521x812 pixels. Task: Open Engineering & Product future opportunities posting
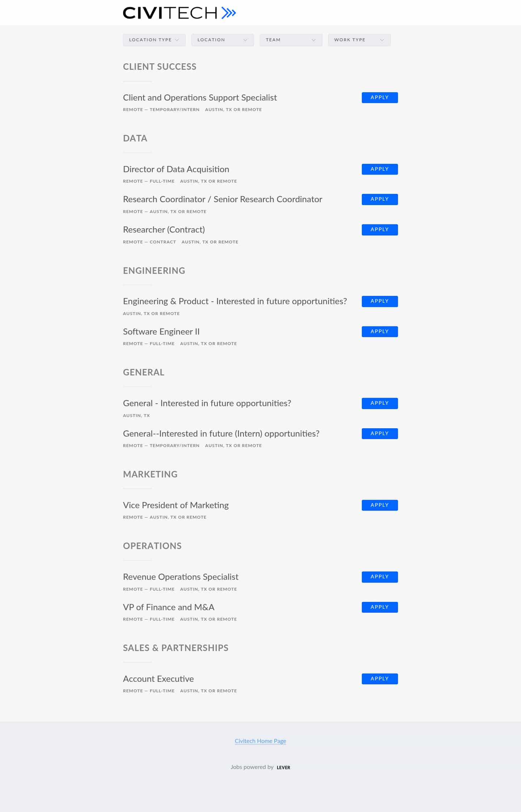pos(235,301)
